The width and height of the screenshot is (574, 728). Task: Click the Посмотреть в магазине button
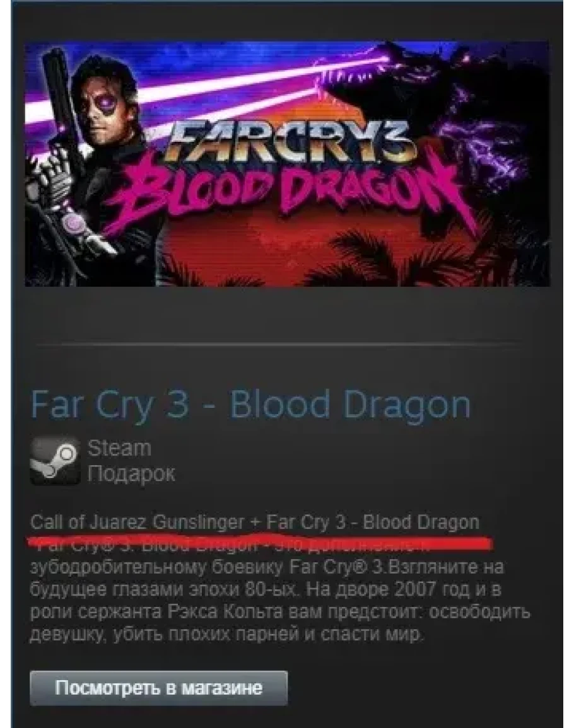click(158, 688)
